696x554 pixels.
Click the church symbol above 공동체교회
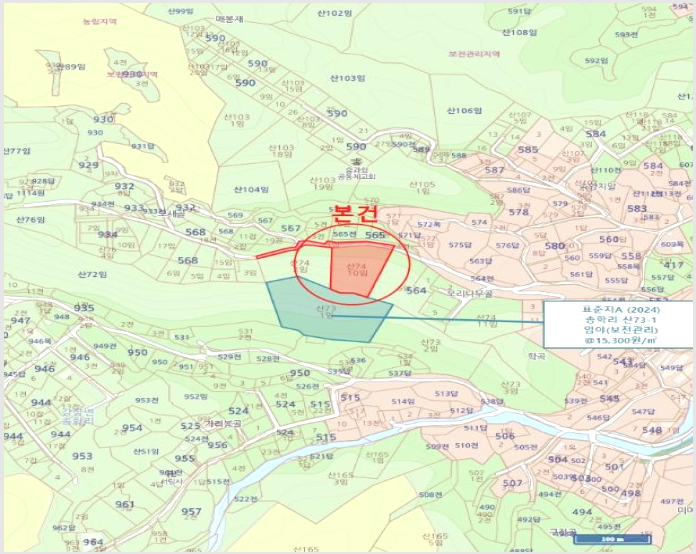coord(355,161)
